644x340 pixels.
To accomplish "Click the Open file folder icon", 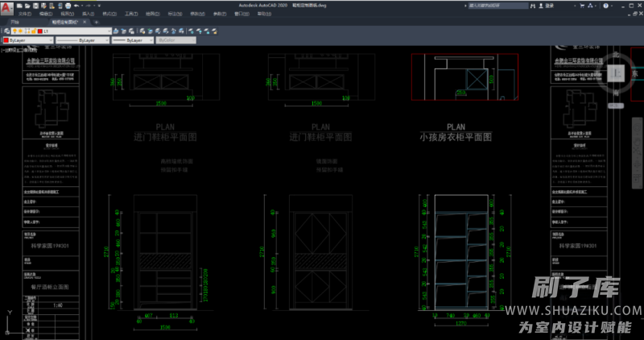I will [x=28, y=5].
